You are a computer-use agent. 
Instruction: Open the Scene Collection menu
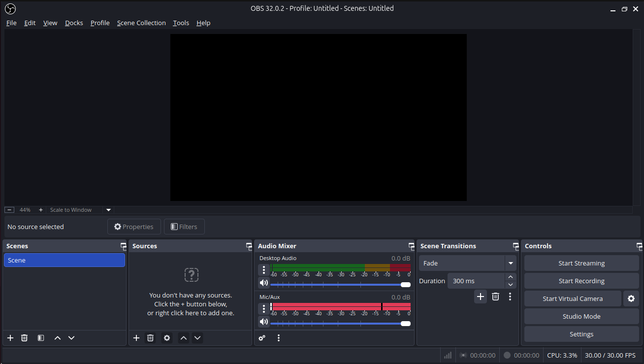pyautogui.click(x=141, y=23)
